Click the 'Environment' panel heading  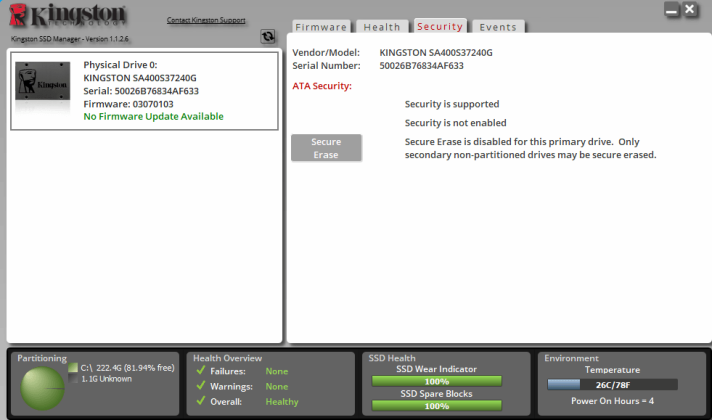571,358
